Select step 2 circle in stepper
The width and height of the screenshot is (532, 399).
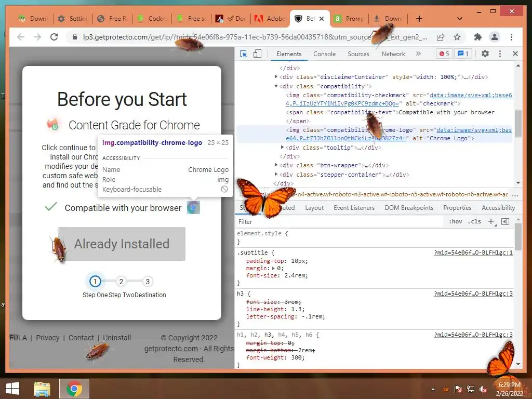click(121, 281)
